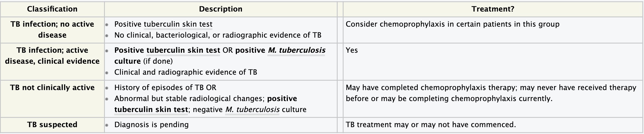Viewport: 644px width, 134px height.
Task: Open tuberculin skin test link in no active disease row
Action: [x=178, y=24]
